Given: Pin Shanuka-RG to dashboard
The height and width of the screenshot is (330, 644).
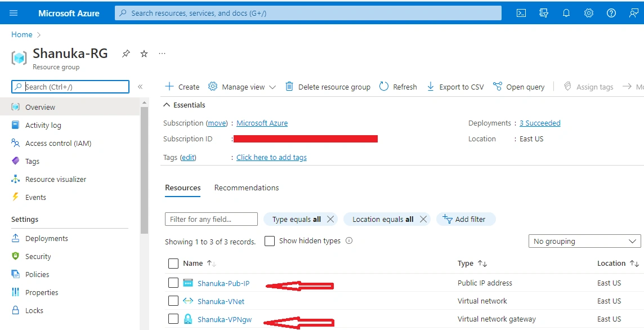Looking at the screenshot, I should 126,54.
